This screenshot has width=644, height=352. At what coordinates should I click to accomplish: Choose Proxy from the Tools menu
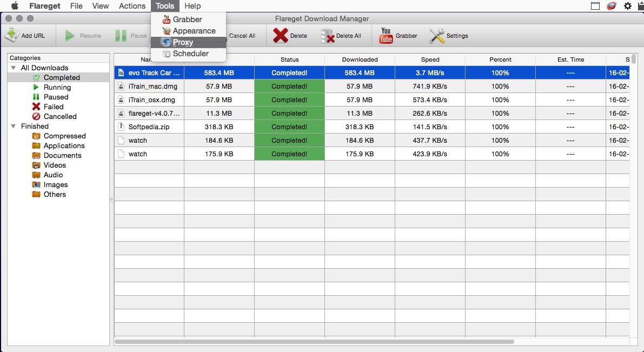point(188,42)
